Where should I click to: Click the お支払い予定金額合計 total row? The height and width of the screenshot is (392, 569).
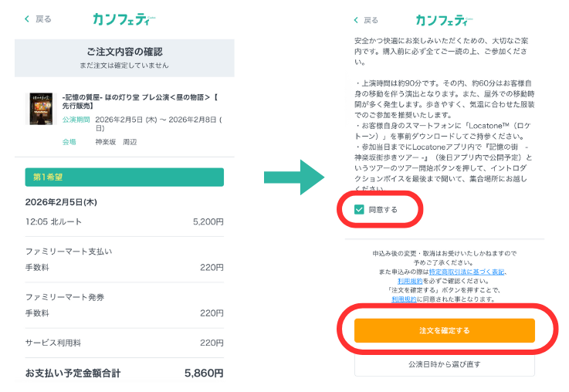pyautogui.click(x=124, y=373)
